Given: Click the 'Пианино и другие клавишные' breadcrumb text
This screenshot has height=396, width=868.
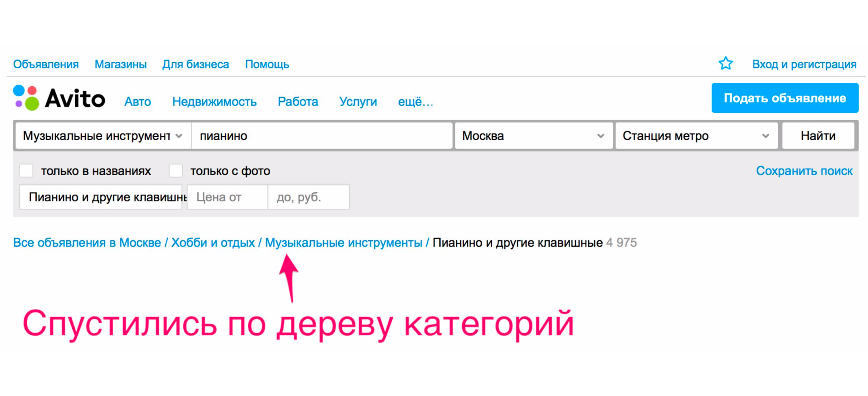Looking at the screenshot, I should [517, 242].
